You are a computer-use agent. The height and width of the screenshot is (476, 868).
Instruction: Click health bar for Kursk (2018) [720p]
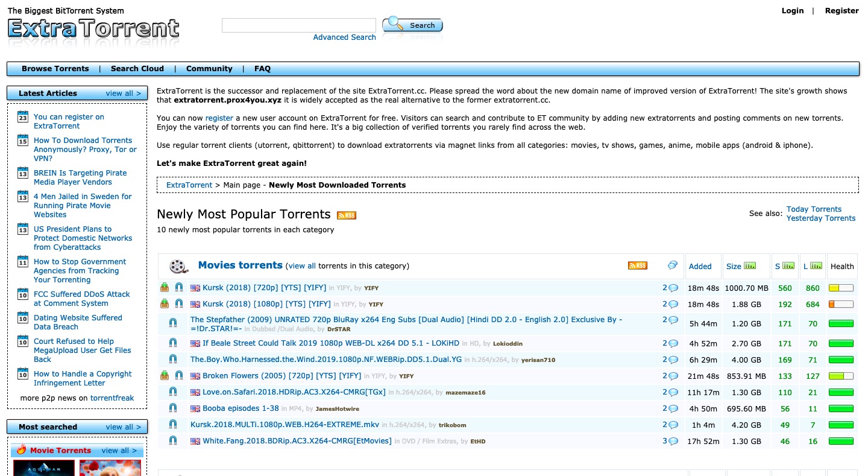pos(841,288)
